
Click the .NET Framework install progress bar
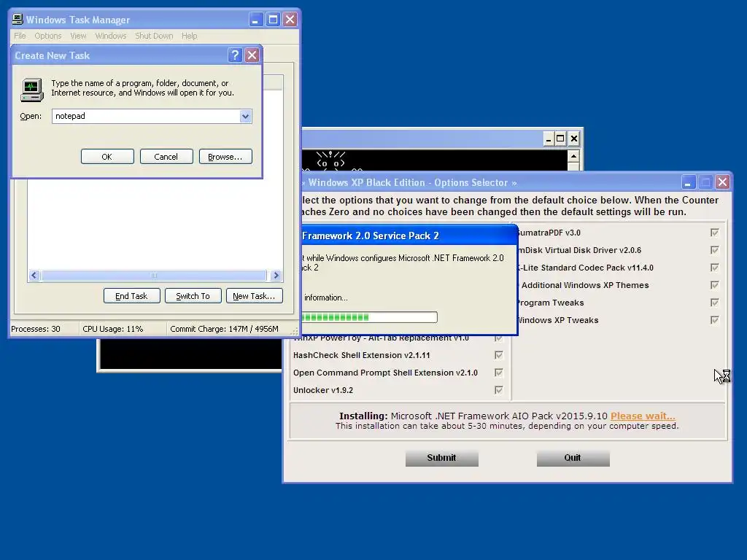(369, 317)
